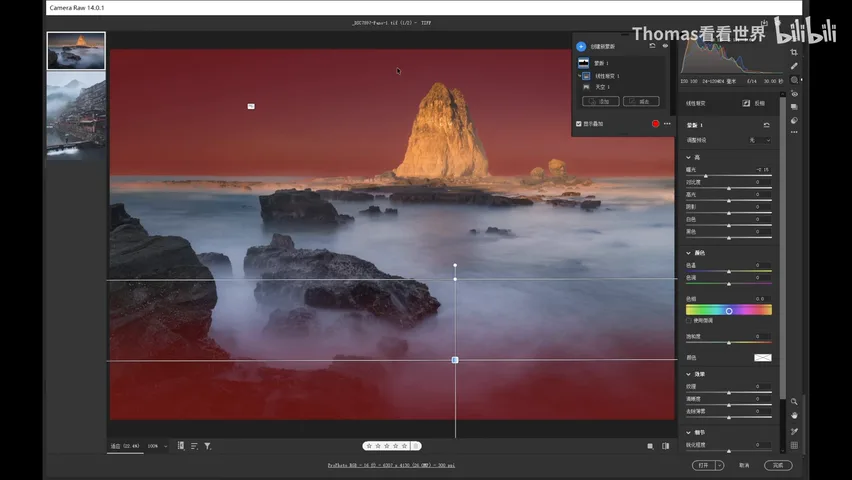852x480 pixels.
Task: Select the Zoom magnifier tool
Action: coord(794,402)
